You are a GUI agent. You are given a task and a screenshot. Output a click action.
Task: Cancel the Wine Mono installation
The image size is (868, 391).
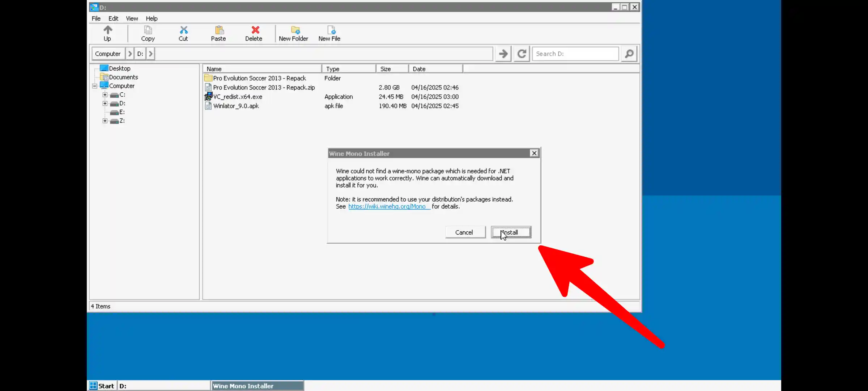click(x=465, y=232)
